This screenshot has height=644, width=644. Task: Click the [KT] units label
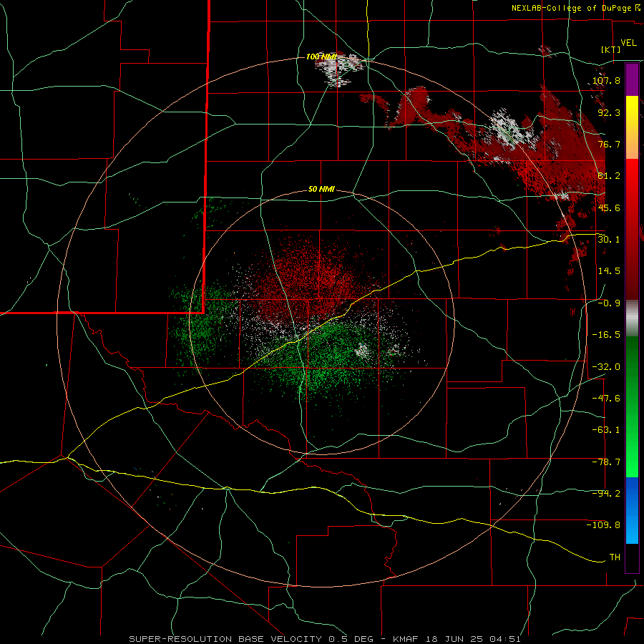(611, 49)
